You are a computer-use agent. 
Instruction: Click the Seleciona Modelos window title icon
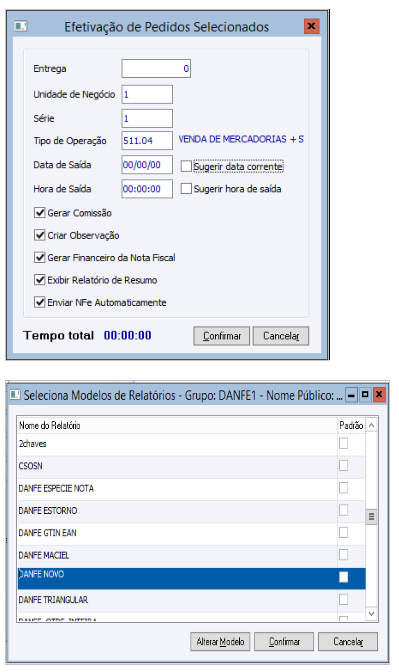[15, 394]
